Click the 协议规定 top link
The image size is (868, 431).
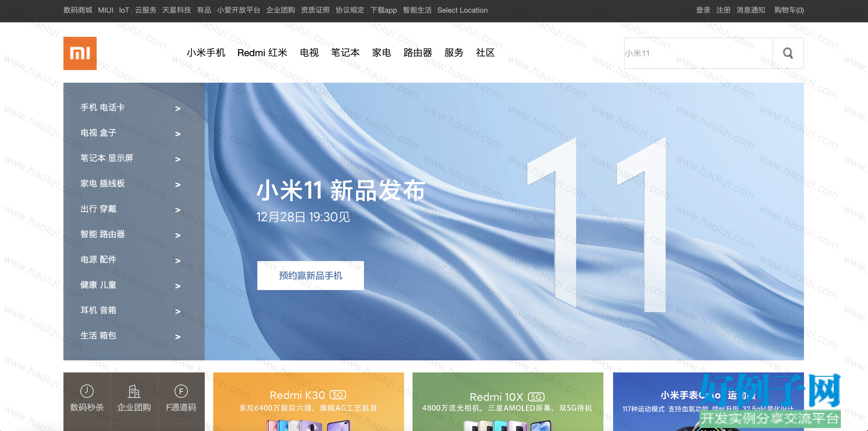pos(350,10)
